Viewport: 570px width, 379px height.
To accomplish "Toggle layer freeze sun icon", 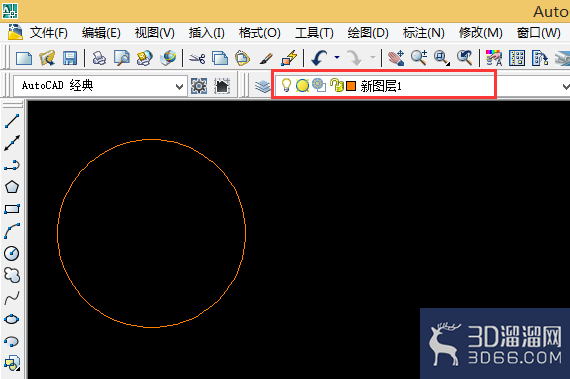I will tap(302, 86).
